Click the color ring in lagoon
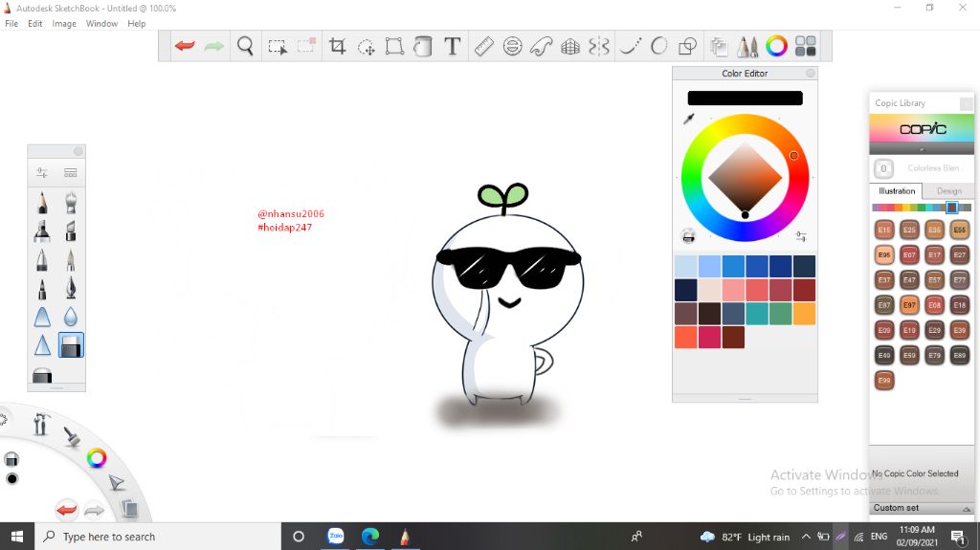Image resolution: width=980 pixels, height=550 pixels. point(97,458)
